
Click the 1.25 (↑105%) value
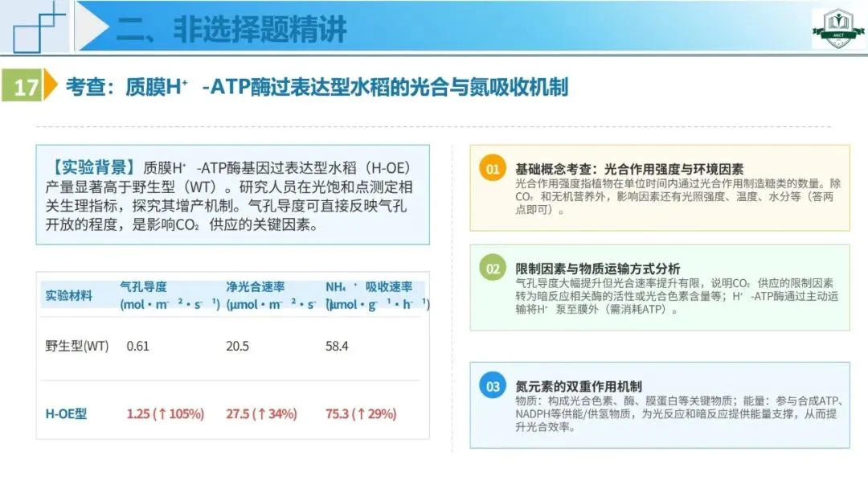tap(166, 413)
